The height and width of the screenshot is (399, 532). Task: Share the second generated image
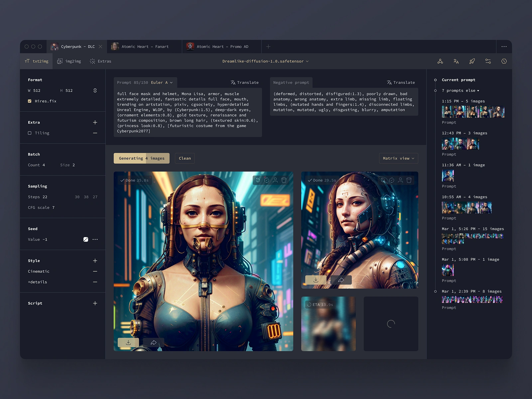tap(341, 280)
